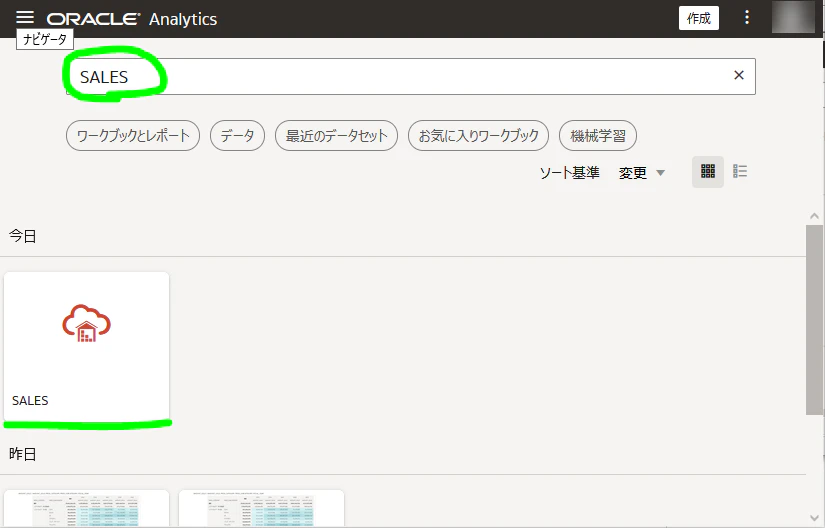Open the 変更 sort order dropdown

tap(642, 172)
